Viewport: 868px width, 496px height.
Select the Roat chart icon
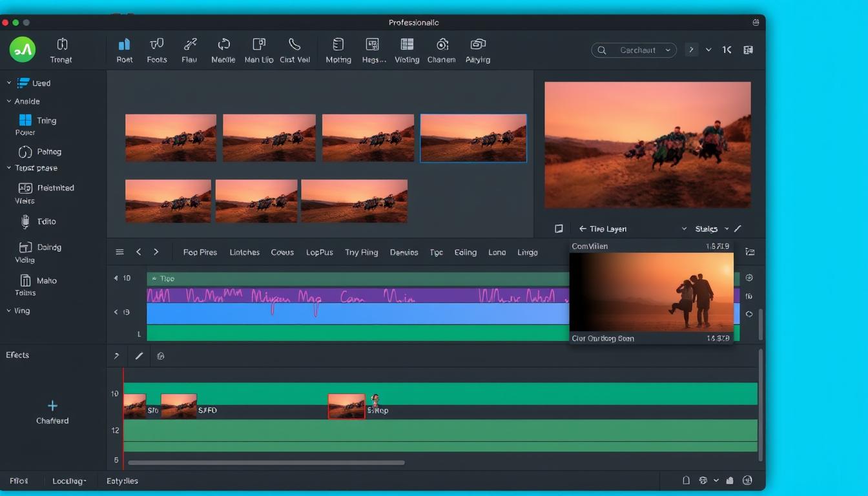point(124,44)
